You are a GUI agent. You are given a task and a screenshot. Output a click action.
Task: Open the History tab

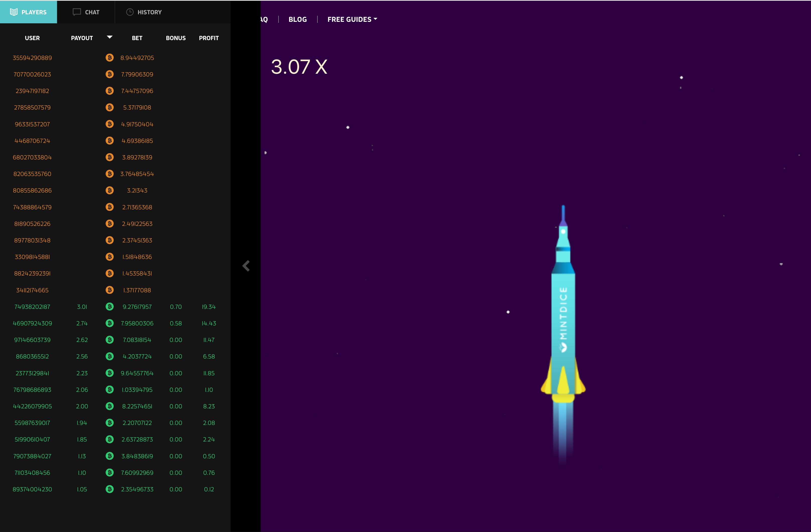click(144, 12)
